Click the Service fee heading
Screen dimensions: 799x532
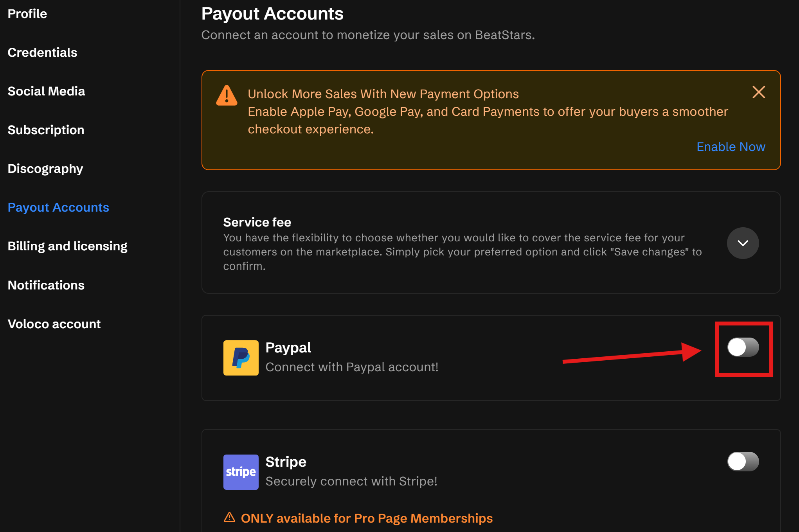click(x=257, y=222)
